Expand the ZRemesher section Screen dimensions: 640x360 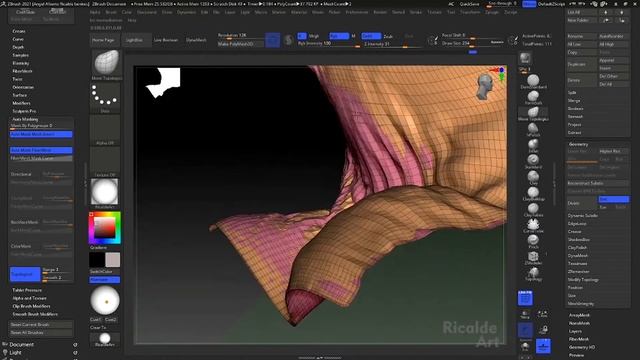pos(579,271)
